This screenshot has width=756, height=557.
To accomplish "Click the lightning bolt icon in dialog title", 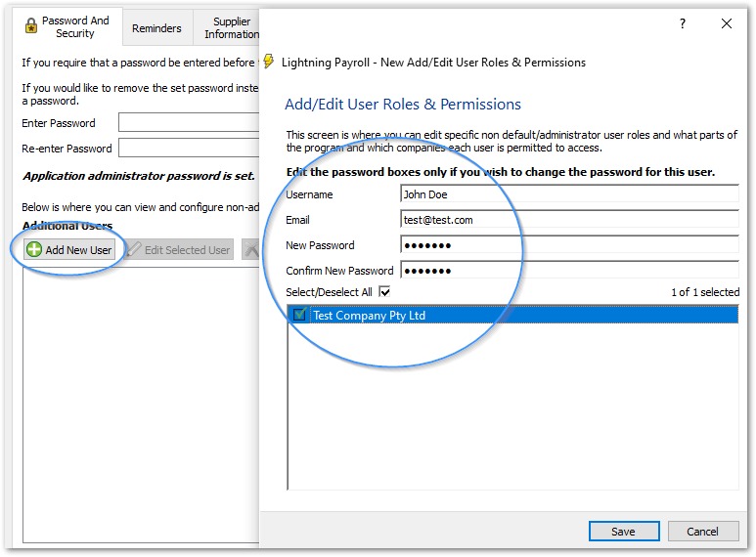I will (x=269, y=62).
